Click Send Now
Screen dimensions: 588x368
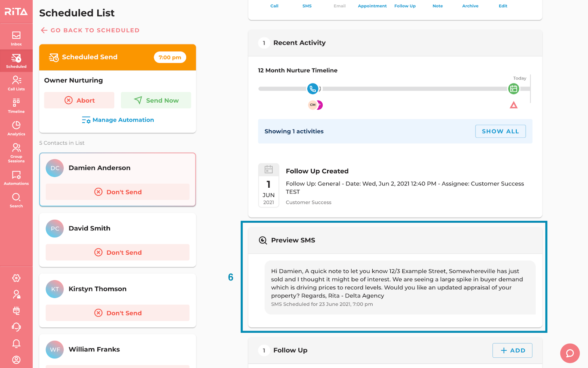[x=156, y=100]
